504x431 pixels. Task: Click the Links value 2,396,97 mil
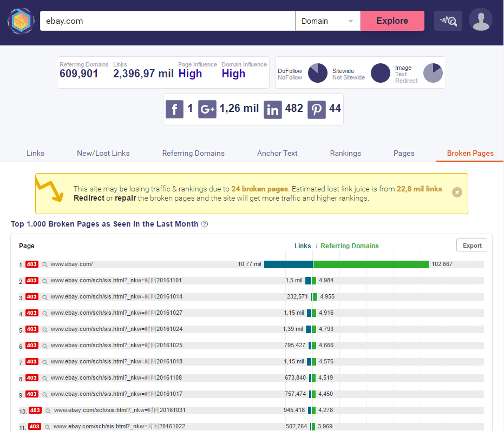(x=143, y=74)
